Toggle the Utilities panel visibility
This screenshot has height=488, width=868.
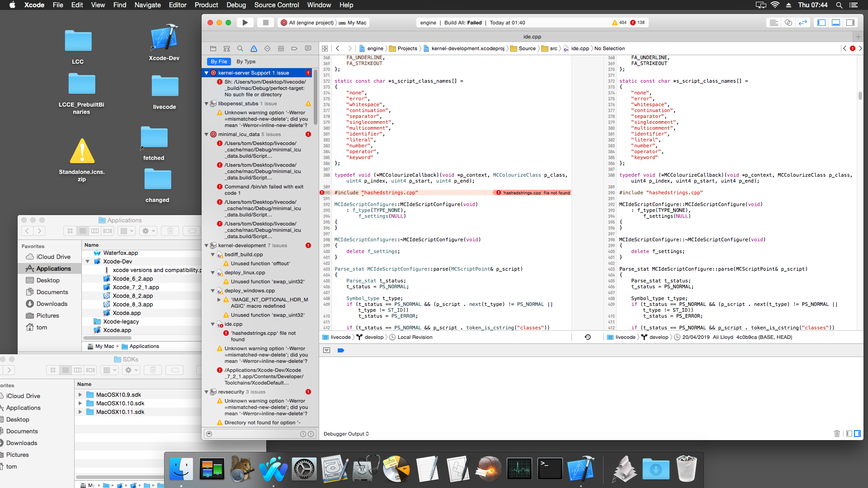[850, 23]
